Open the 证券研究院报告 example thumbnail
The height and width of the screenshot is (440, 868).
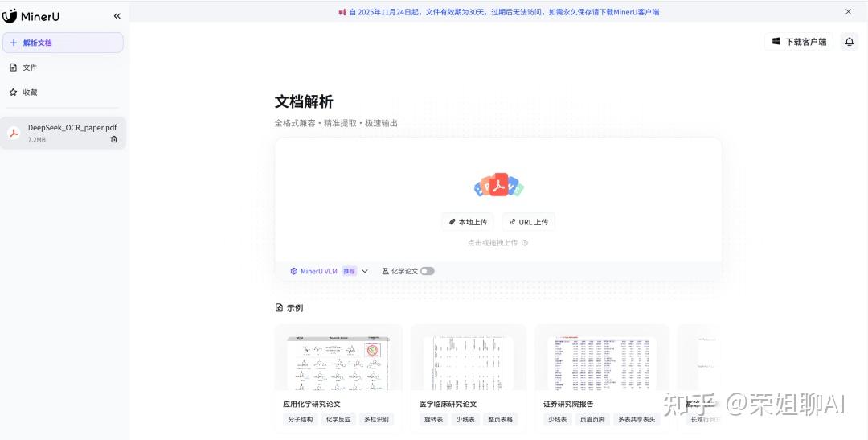601,362
